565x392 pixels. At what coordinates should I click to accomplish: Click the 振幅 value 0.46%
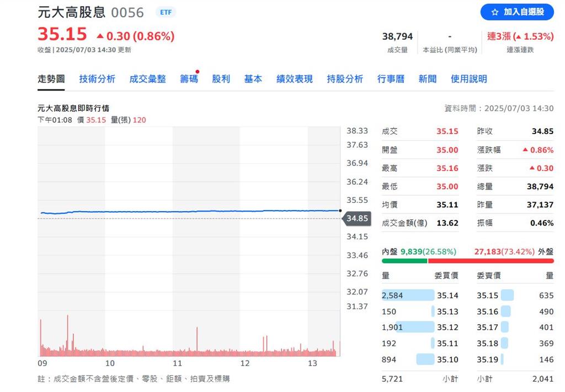tap(542, 223)
